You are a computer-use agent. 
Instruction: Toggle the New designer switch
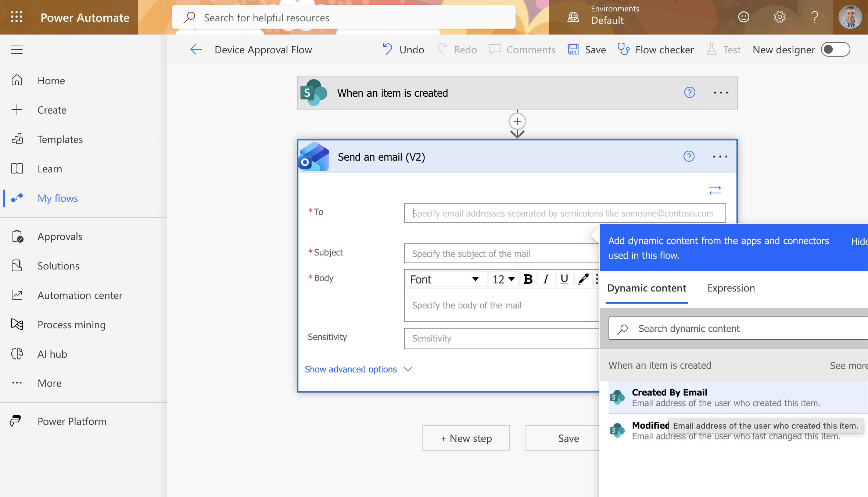(835, 50)
